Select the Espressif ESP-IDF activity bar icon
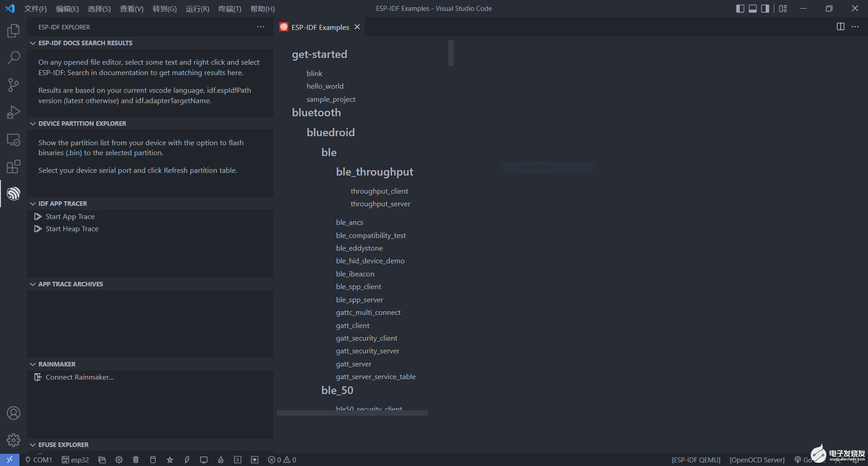 tap(14, 194)
